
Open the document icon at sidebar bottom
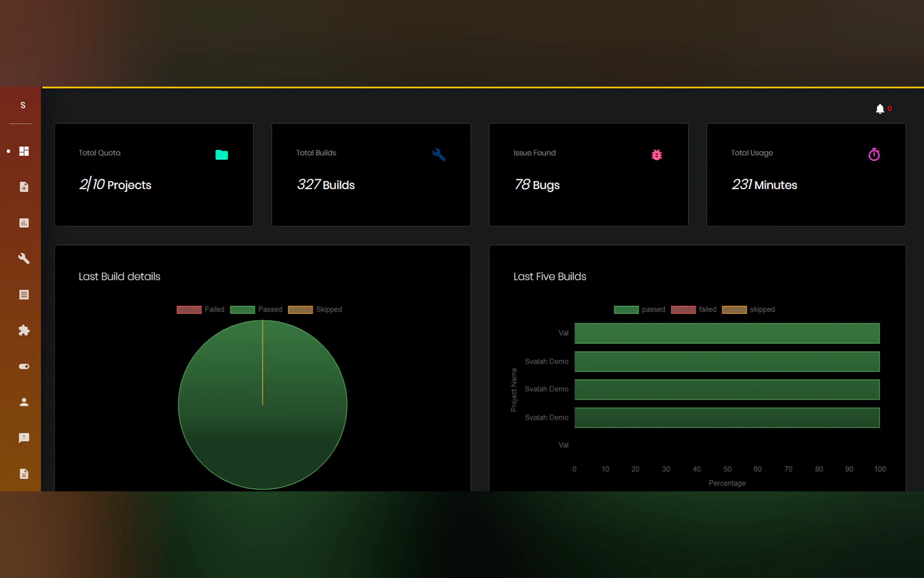tap(24, 474)
